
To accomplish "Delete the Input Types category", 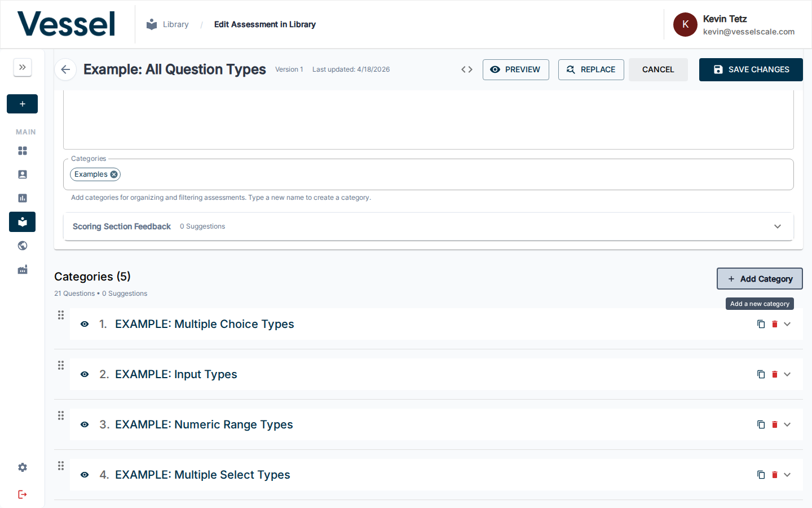I will (775, 374).
